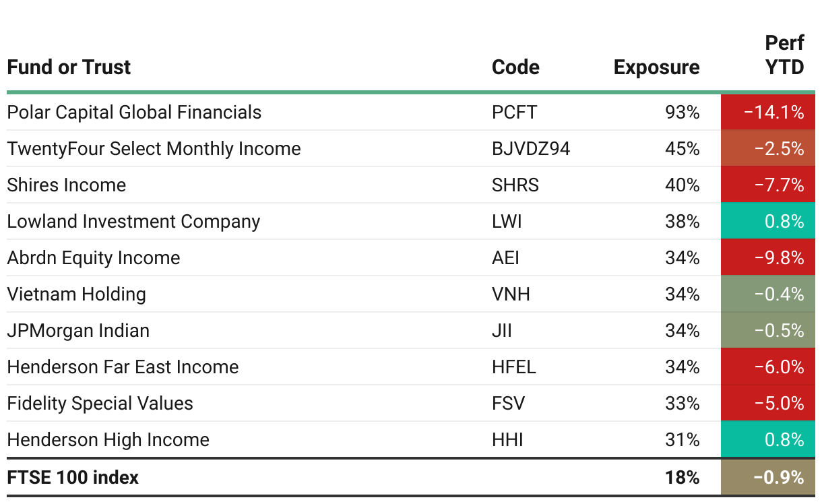The width and height of the screenshot is (822, 504).
Task: Click the -9.8% performance cell
Action: (x=768, y=257)
